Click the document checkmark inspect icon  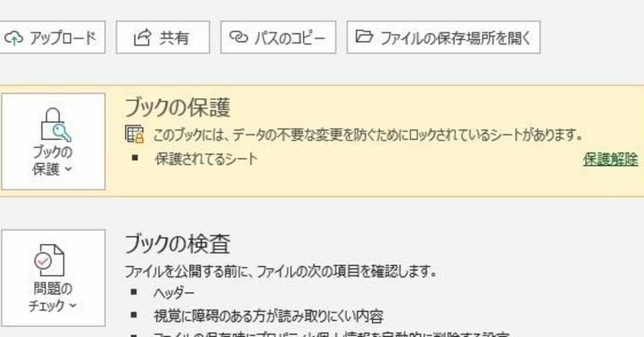49,260
